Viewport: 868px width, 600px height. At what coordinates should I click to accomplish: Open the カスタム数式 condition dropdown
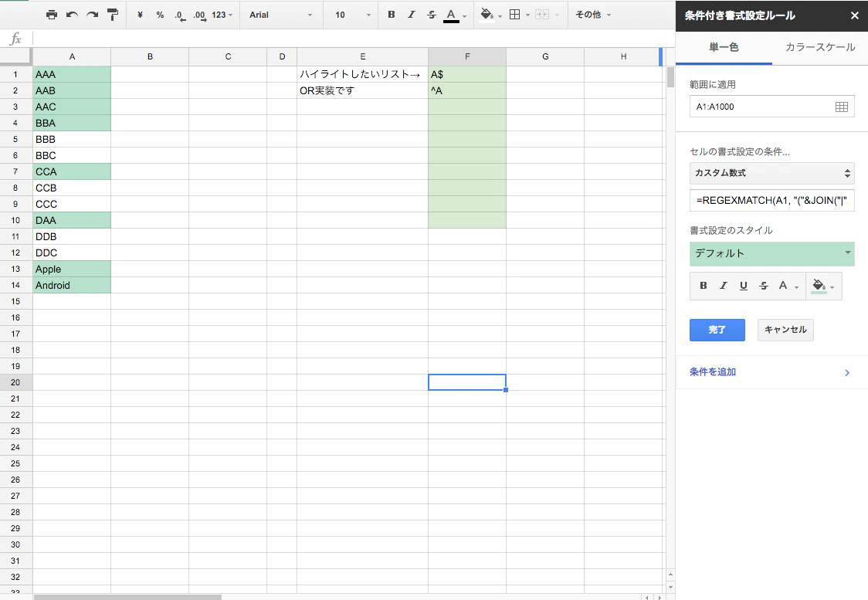click(771, 173)
